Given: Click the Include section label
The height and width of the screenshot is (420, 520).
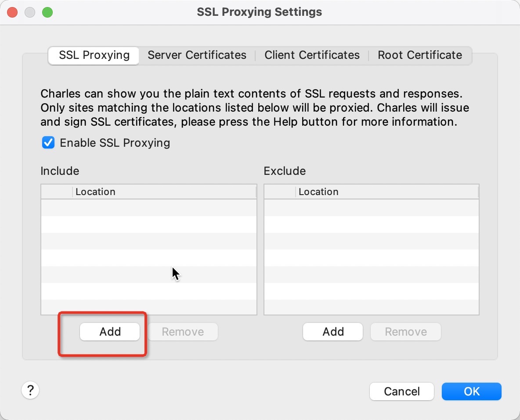Looking at the screenshot, I should point(60,171).
